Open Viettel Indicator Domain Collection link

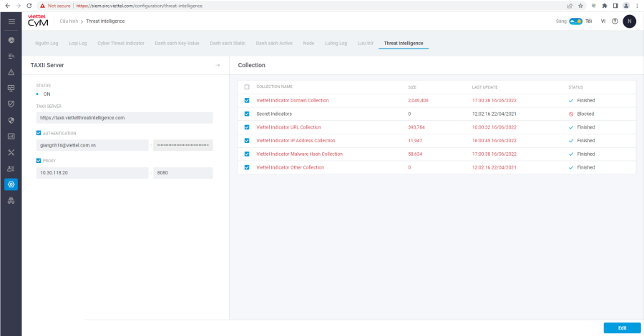tap(292, 101)
